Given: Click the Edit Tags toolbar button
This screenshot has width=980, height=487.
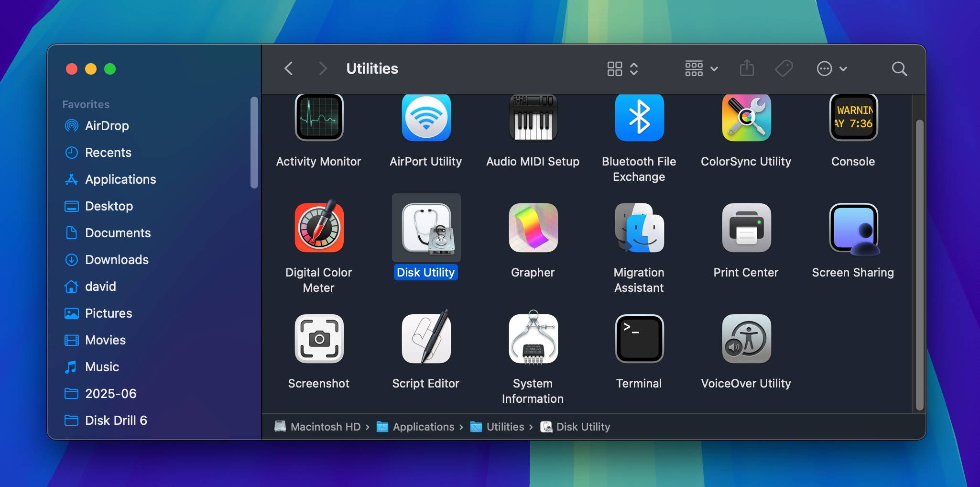Looking at the screenshot, I should (x=784, y=69).
